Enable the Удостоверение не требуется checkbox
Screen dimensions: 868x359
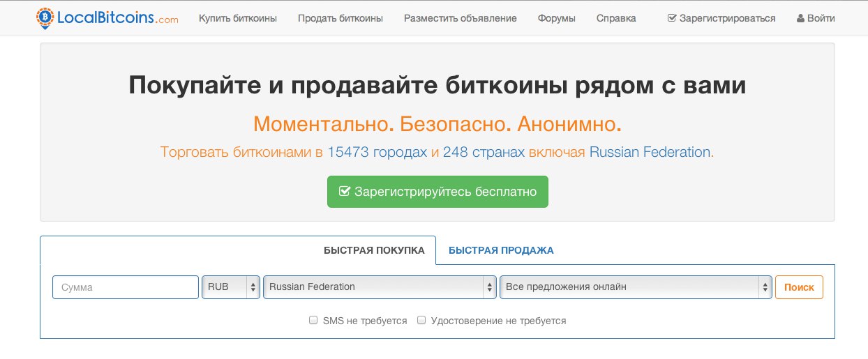tap(421, 321)
